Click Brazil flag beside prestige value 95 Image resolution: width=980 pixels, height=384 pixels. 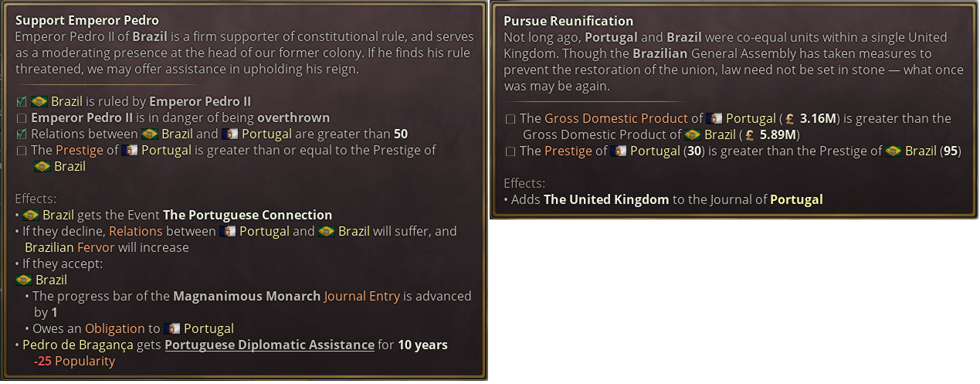point(894,151)
